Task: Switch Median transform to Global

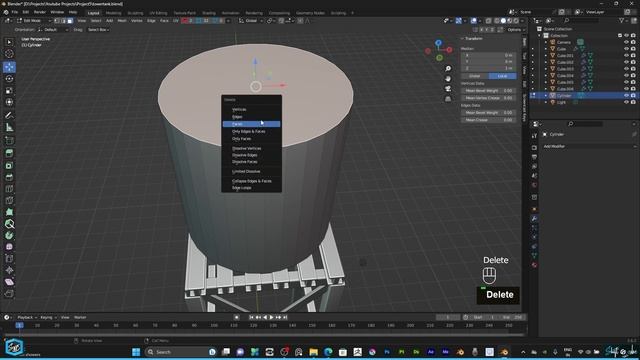Action: point(475,76)
